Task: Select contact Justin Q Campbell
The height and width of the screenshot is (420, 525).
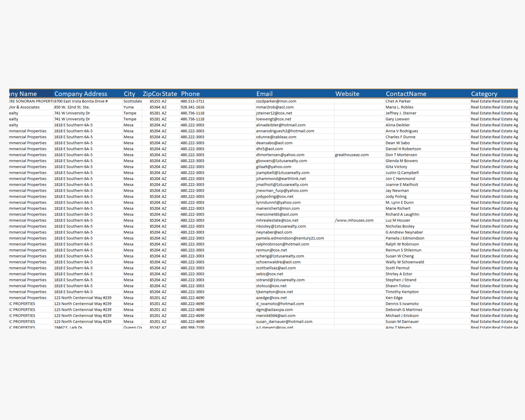Action: tap(402, 173)
